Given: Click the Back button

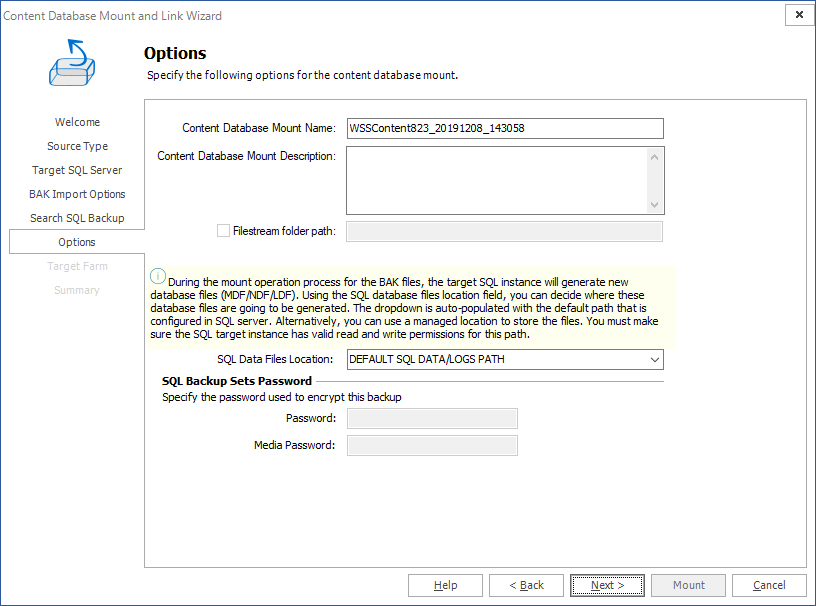Looking at the screenshot, I should point(526,585).
